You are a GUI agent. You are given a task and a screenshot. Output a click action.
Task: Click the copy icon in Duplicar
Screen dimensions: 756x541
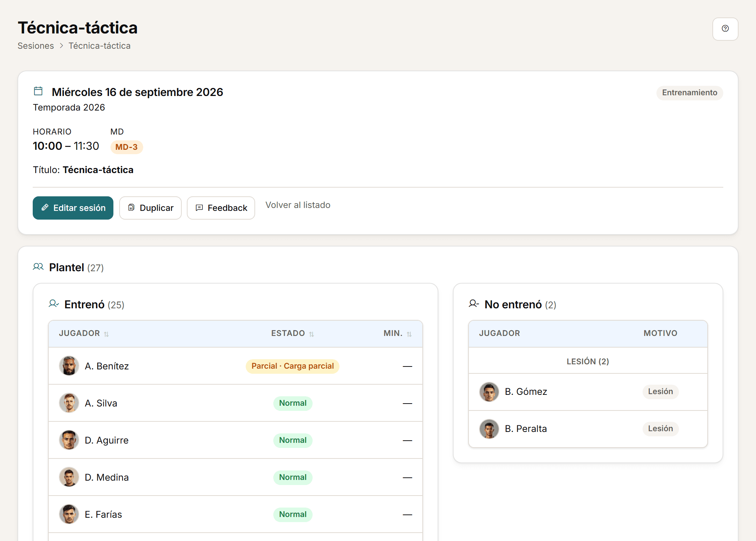pos(131,208)
